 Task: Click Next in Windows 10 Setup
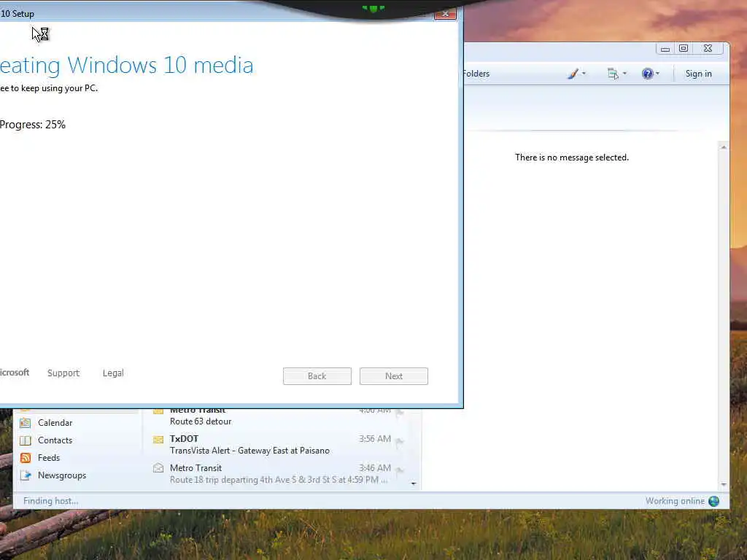393,376
